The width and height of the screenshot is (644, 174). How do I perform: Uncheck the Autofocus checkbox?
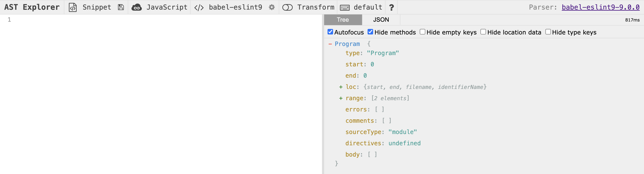(330, 32)
